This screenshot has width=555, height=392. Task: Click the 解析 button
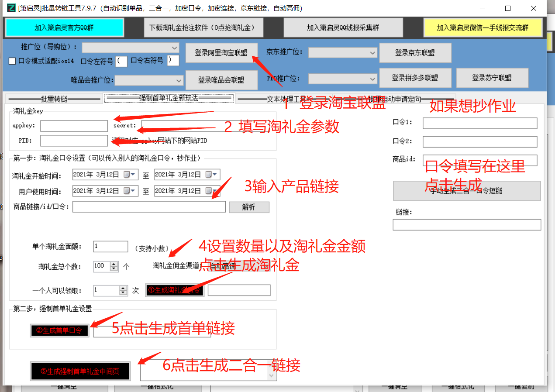click(249, 207)
